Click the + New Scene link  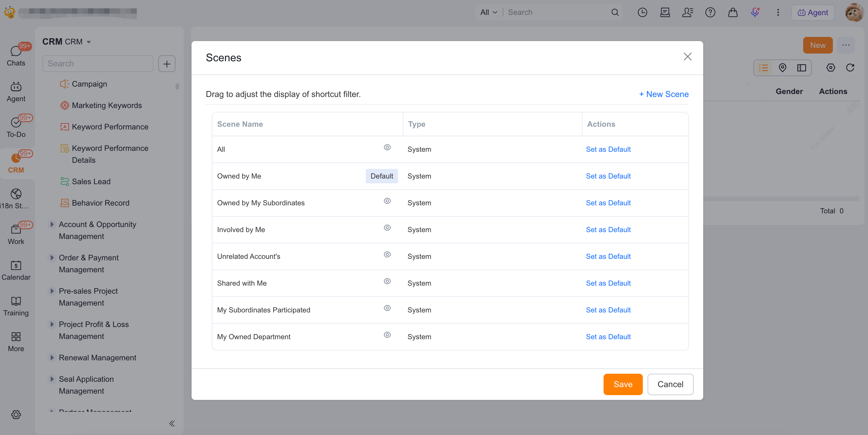pos(663,94)
